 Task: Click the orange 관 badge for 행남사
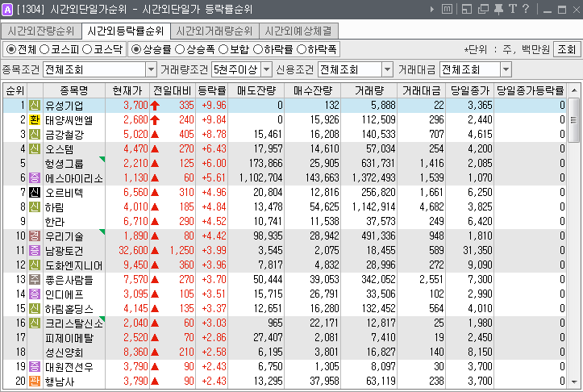(35, 381)
